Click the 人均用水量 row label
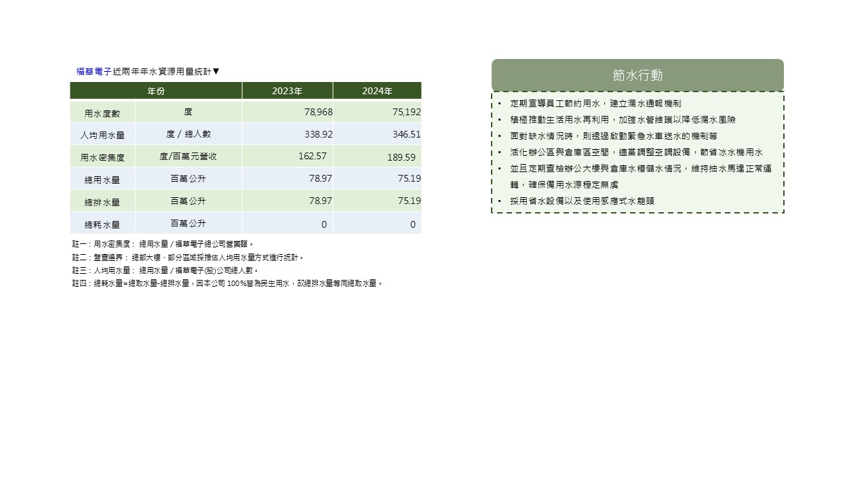 [102, 135]
